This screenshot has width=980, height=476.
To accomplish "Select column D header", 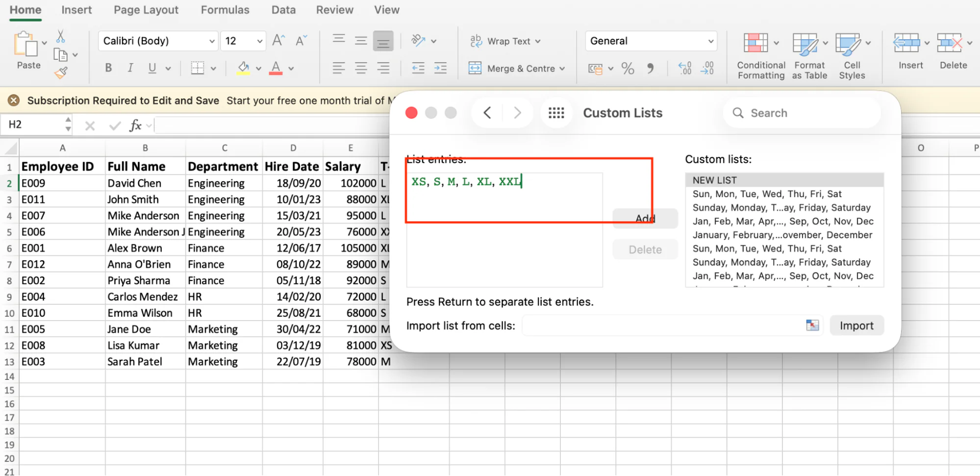I will coord(293,148).
